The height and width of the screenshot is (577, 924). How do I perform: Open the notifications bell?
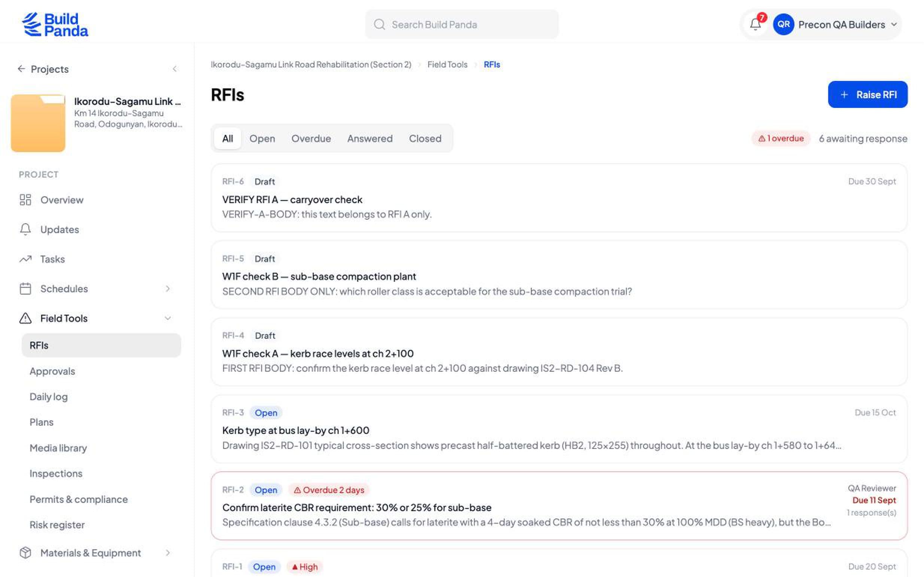(x=755, y=24)
